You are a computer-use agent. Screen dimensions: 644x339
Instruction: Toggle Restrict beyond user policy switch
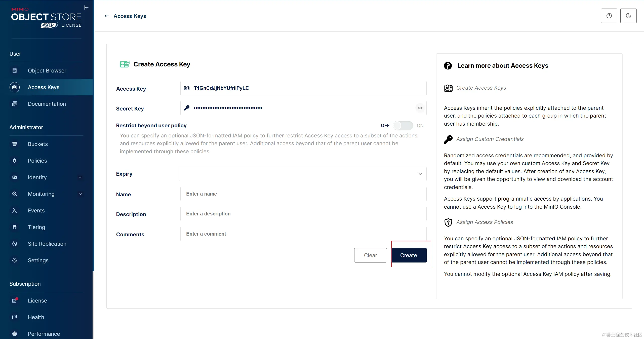coord(403,126)
